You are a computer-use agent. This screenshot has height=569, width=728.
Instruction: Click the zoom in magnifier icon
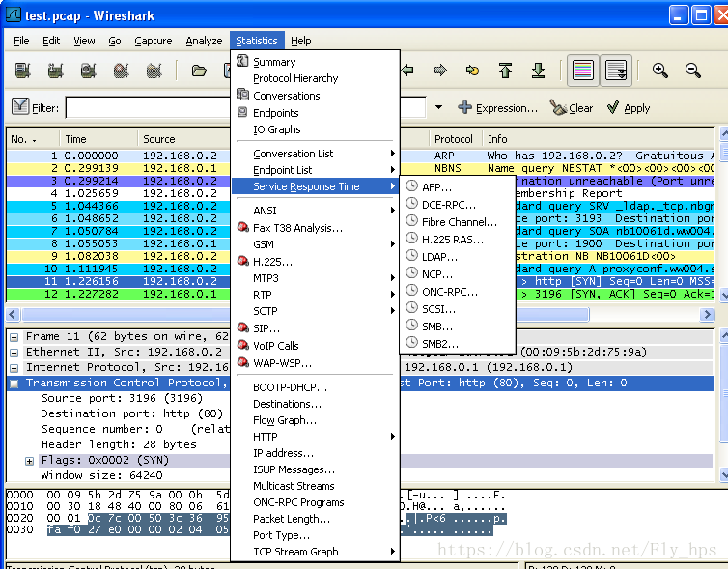pos(659,71)
